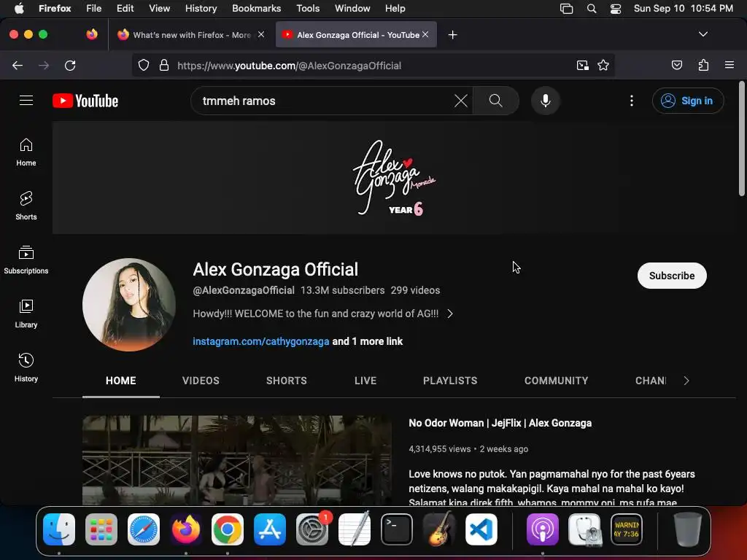
Task: Select the HOME channel tab
Action: (x=121, y=381)
